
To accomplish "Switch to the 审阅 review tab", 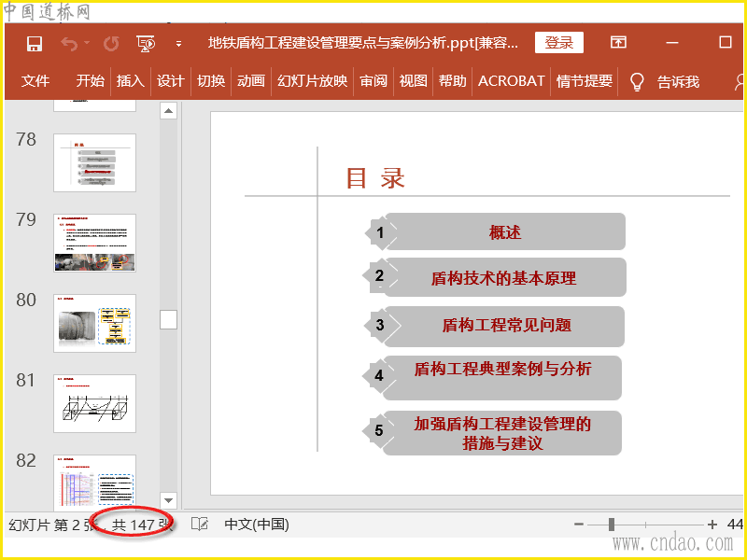I will point(373,81).
